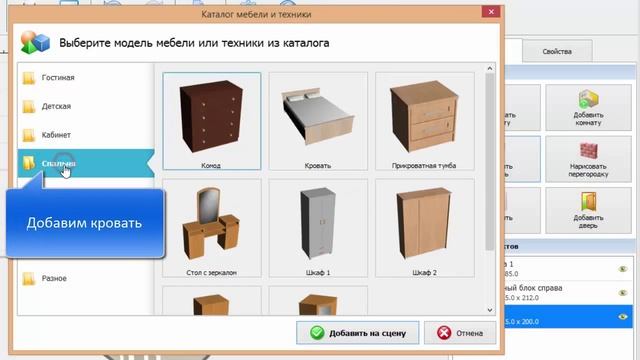Viewport: 640px width, 360px height.
Task: Click the Кабинет folder icon
Action: tap(29, 135)
